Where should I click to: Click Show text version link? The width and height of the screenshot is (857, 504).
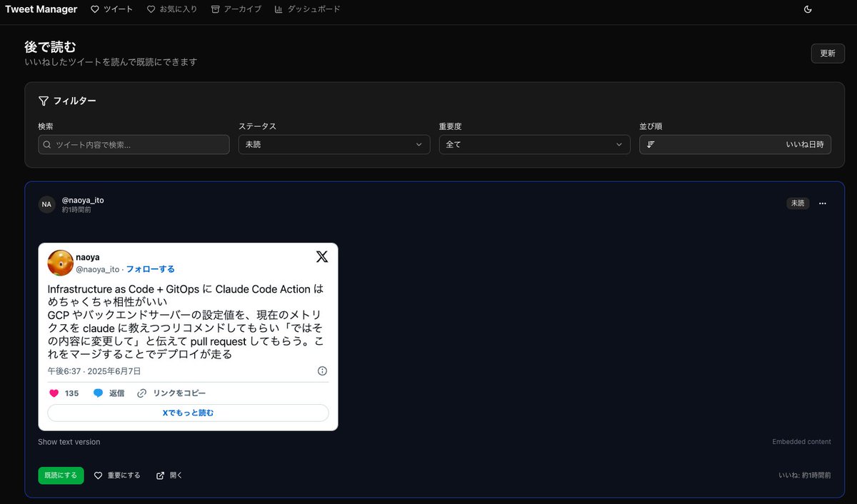point(69,442)
